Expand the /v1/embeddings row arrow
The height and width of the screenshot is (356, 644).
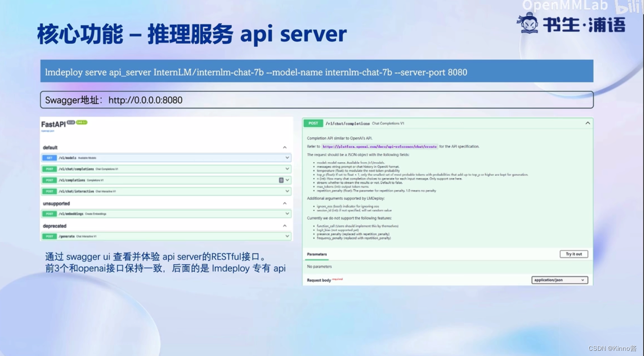pyautogui.click(x=287, y=214)
